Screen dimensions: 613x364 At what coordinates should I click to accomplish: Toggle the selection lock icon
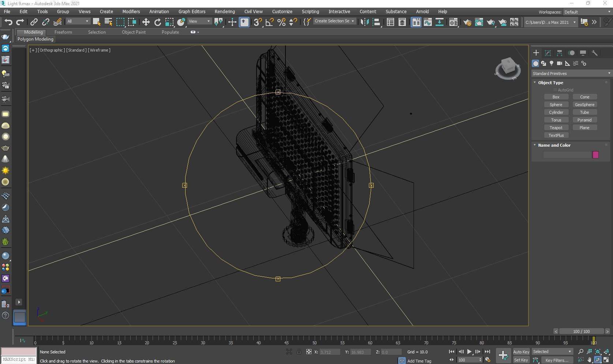tap(299, 352)
